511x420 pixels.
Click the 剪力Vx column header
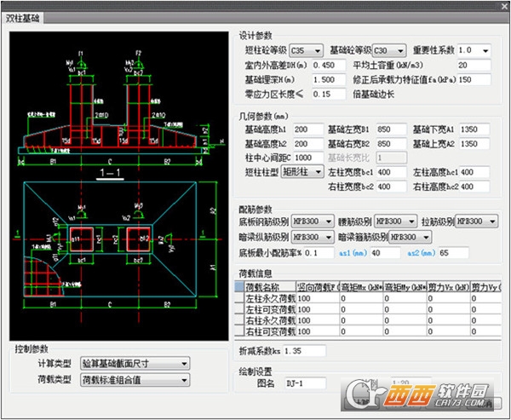[449, 287]
